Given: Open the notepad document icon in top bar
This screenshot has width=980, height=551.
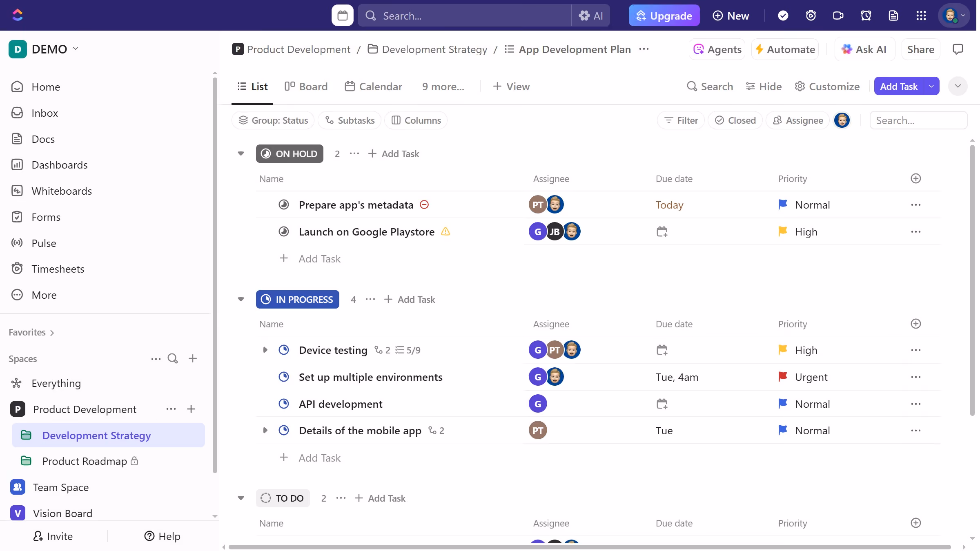Looking at the screenshot, I should click(893, 16).
